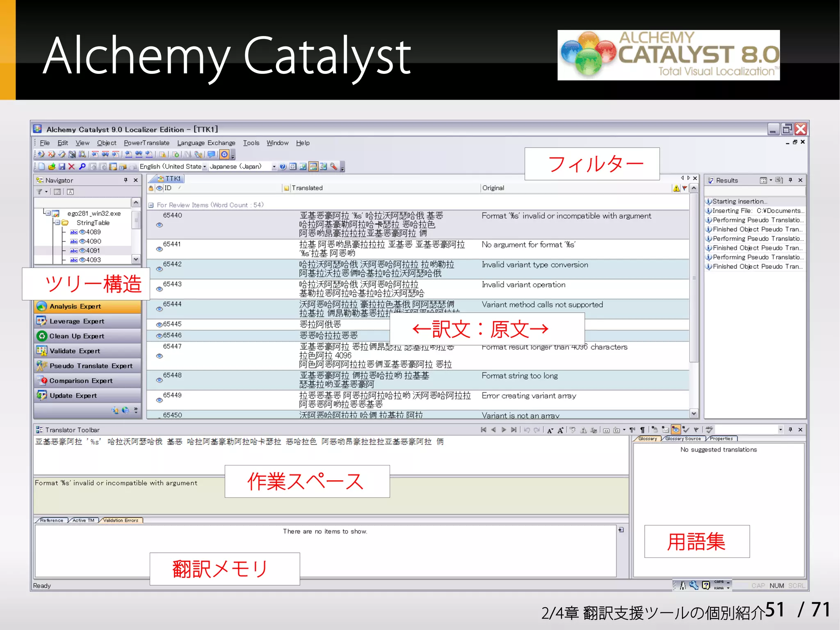
Task: Select the Properties tab
Action: 721,439
